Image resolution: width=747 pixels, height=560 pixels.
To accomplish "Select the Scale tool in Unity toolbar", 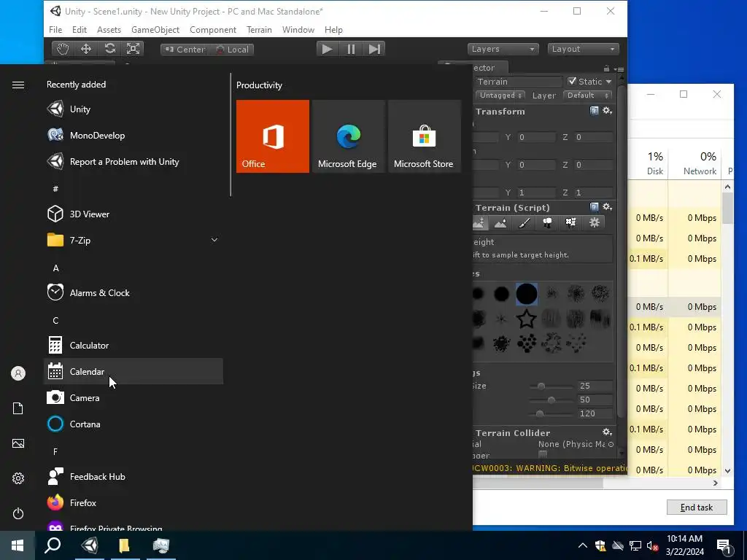I will pos(133,49).
